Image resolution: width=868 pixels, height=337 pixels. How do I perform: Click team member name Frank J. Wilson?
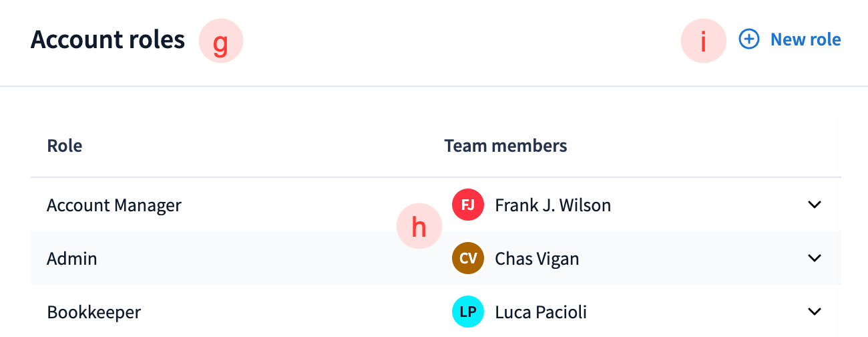click(x=553, y=205)
